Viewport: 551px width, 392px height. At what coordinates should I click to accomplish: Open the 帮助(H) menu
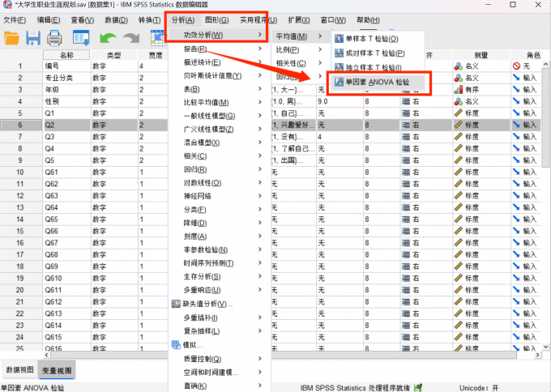point(368,20)
